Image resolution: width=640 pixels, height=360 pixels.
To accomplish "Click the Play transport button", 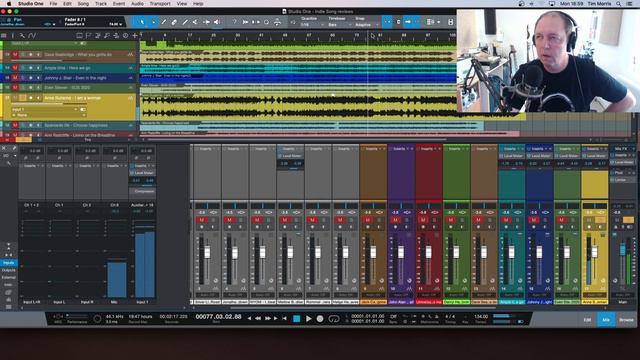I will (309, 319).
